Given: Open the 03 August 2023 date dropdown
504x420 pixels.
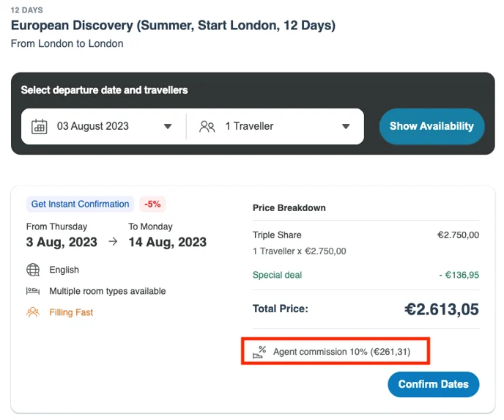Looking at the screenshot, I should tap(103, 126).
